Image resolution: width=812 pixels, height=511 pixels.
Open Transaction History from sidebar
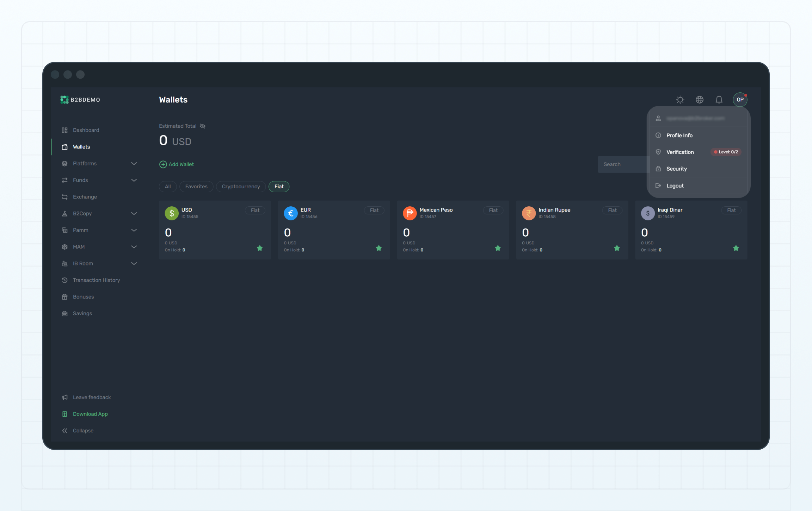pos(96,280)
